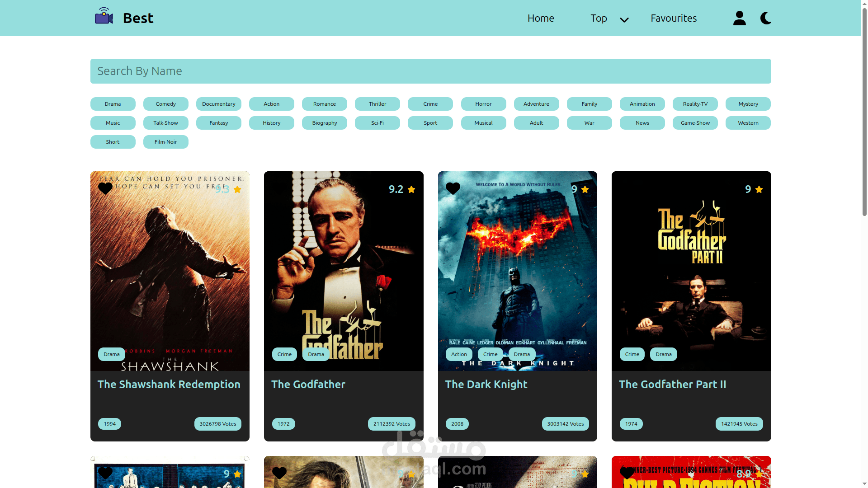Pick the News genre filter
868x488 pixels.
pos(642,123)
